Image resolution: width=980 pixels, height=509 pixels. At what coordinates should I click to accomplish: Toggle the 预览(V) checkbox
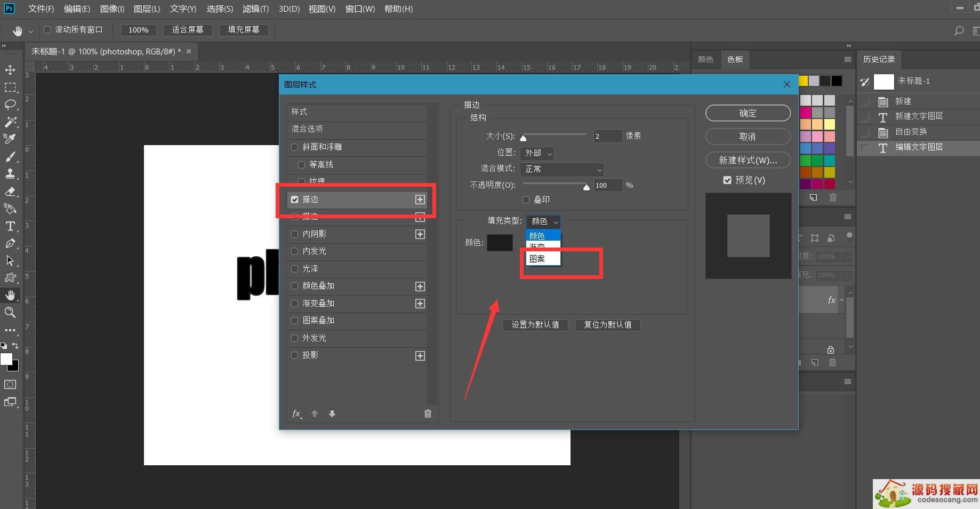(x=727, y=180)
